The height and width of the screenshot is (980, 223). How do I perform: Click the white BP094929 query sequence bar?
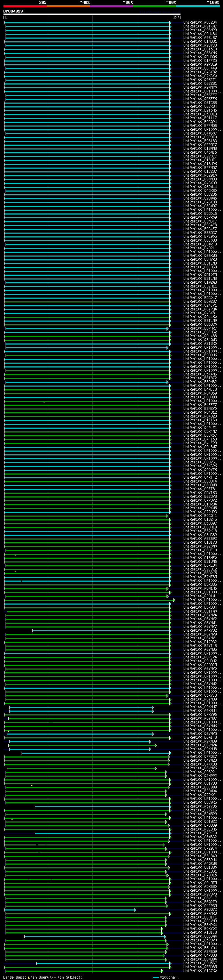pyautogui.click(x=92, y=15)
